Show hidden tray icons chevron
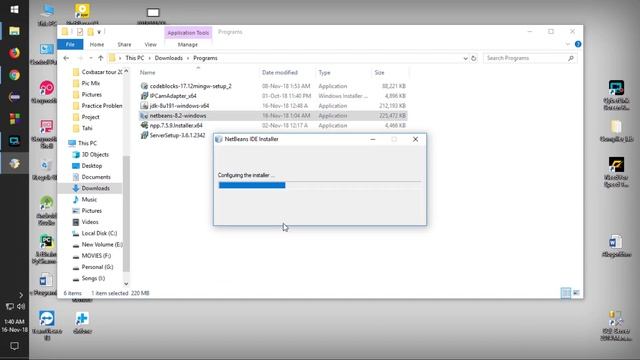The height and width of the screenshot is (360, 640). [21, 295]
